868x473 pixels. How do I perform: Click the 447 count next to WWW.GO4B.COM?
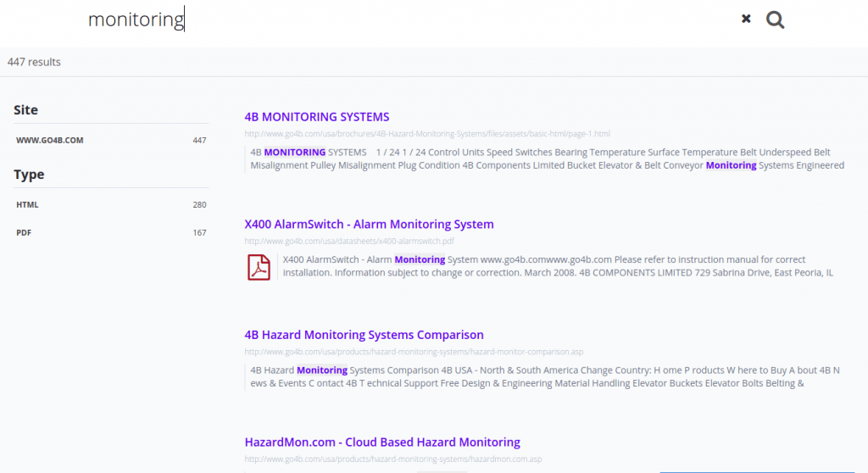click(199, 140)
